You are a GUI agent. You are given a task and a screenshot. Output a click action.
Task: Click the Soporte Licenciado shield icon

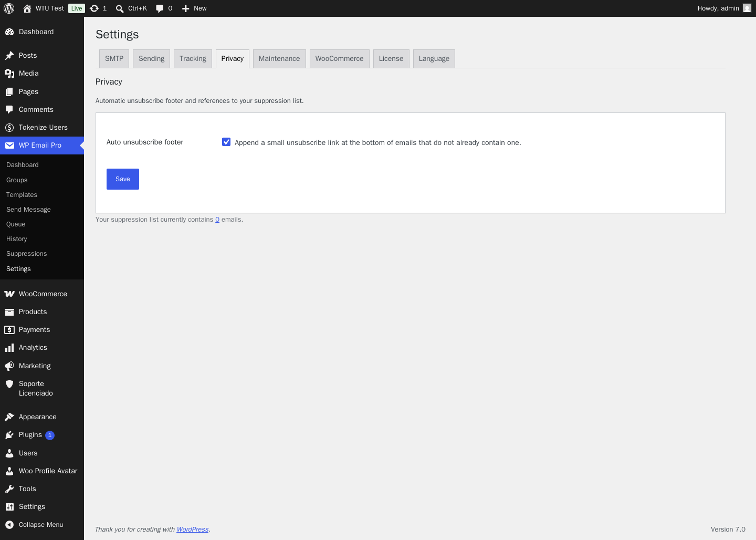click(9, 384)
